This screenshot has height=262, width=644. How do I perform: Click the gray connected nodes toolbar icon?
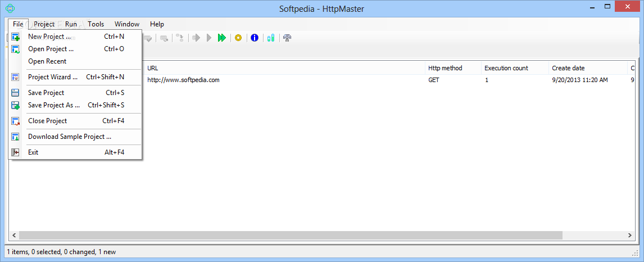[x=180, y=38]
